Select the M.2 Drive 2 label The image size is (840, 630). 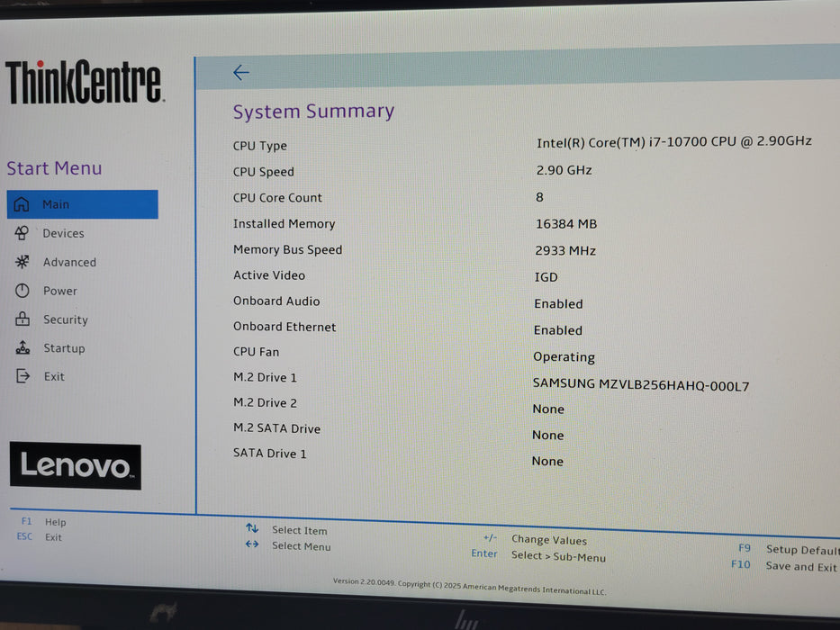tap(266, 403)
